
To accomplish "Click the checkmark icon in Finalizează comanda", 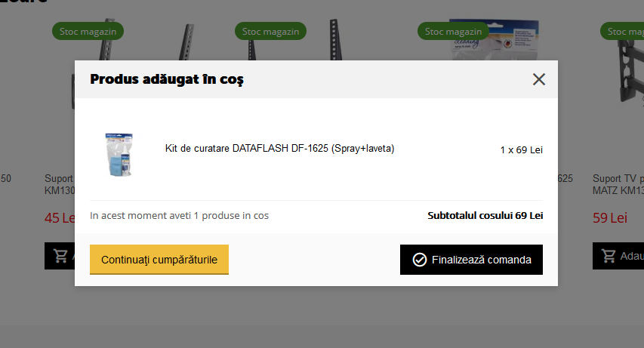I will (419, 260).
